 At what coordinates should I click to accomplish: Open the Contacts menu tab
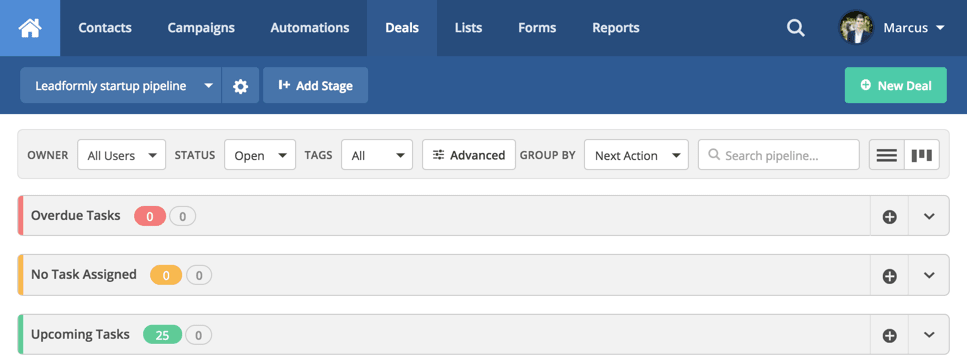(105, 28)
